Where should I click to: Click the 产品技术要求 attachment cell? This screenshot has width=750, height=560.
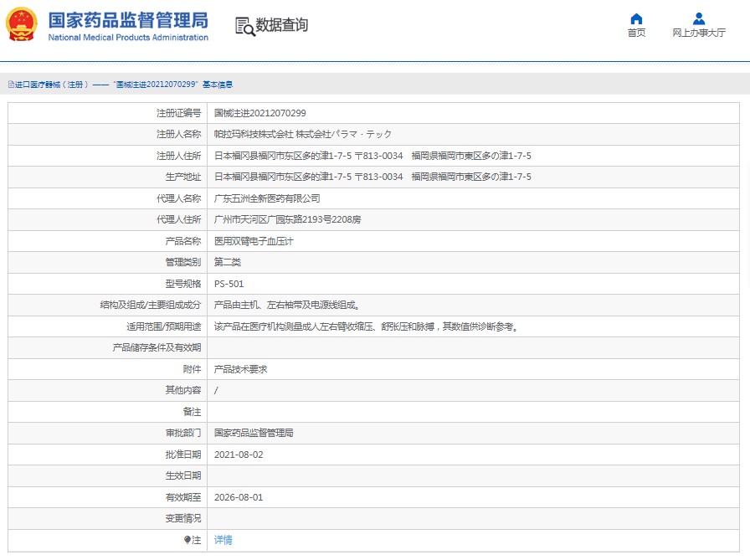point(240,369)
